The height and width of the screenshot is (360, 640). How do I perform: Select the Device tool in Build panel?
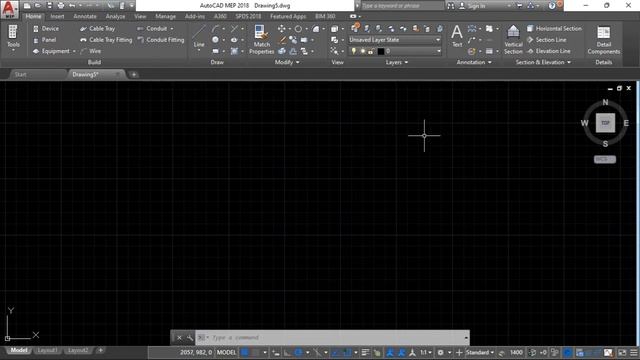(x=46, y=29)
